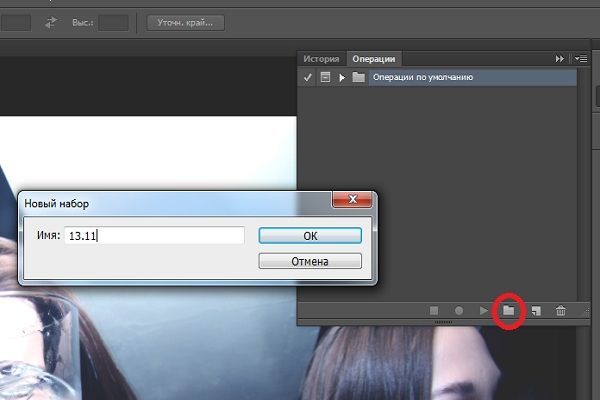The height and width of the screenshot is (400, 600).
Task: Confirm the new set with OK
Action: point(309,235)
